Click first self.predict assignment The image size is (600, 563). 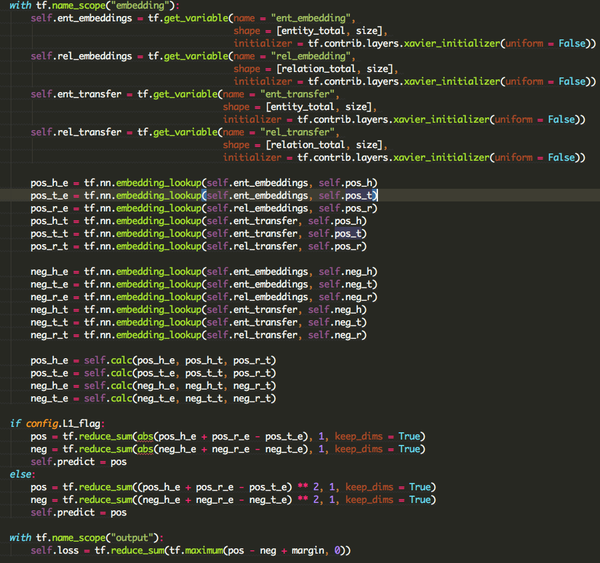tap(78, 462)
